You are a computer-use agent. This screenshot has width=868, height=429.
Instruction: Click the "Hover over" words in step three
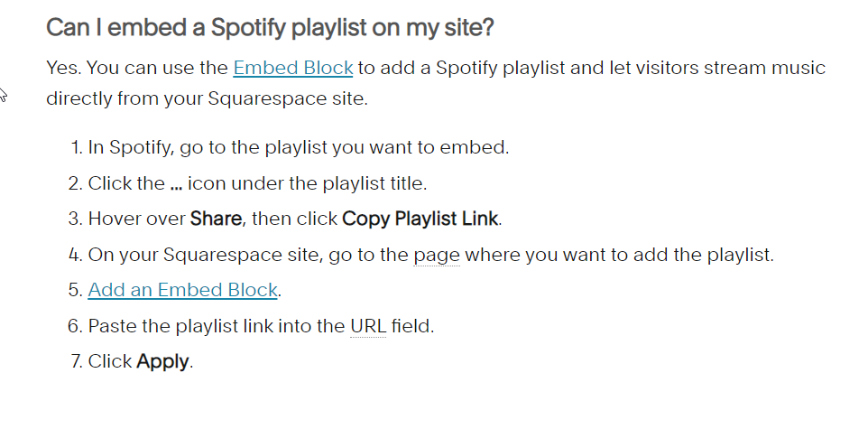(137, 219)
